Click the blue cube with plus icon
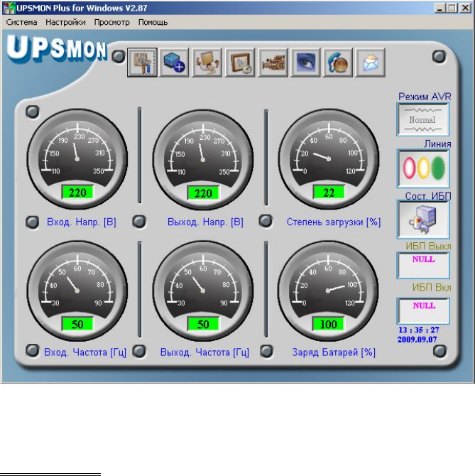The image size is (475, 476). pos(174,63)
